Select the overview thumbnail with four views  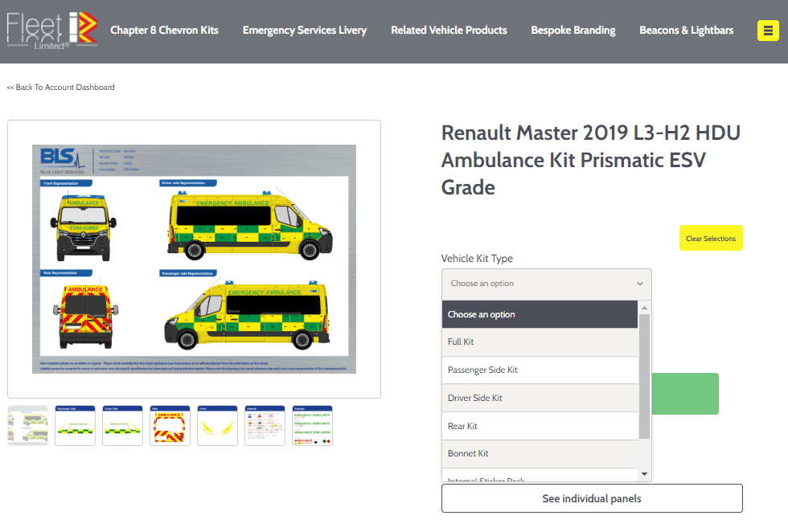click(x=27, y=425)
